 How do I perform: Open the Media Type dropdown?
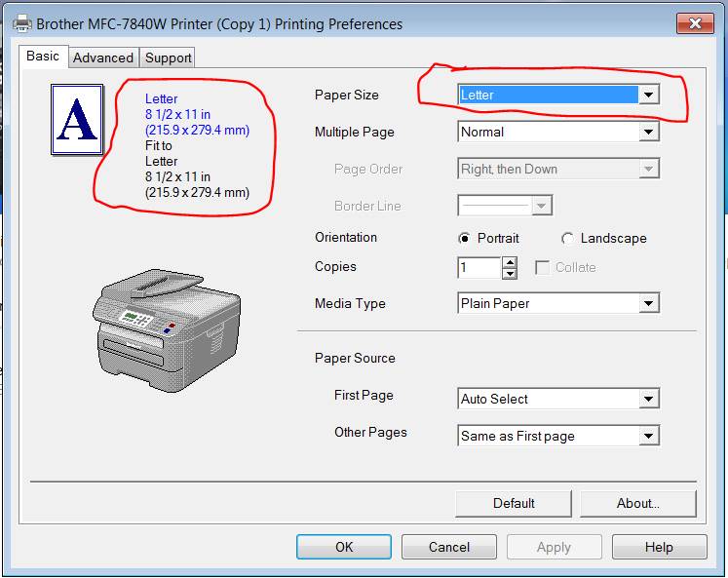pyautogui.click(x=649, y=303)
